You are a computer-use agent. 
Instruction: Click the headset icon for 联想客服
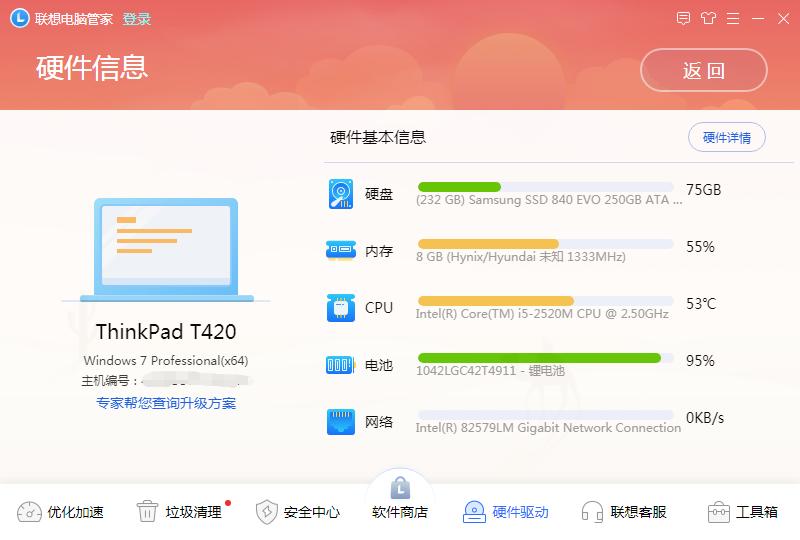coord(592,511)
